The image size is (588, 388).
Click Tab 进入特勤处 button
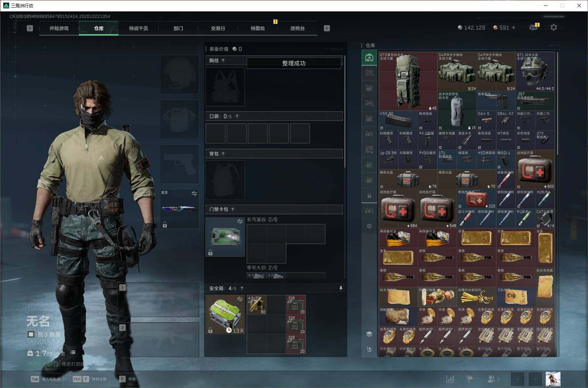[46, 379]
